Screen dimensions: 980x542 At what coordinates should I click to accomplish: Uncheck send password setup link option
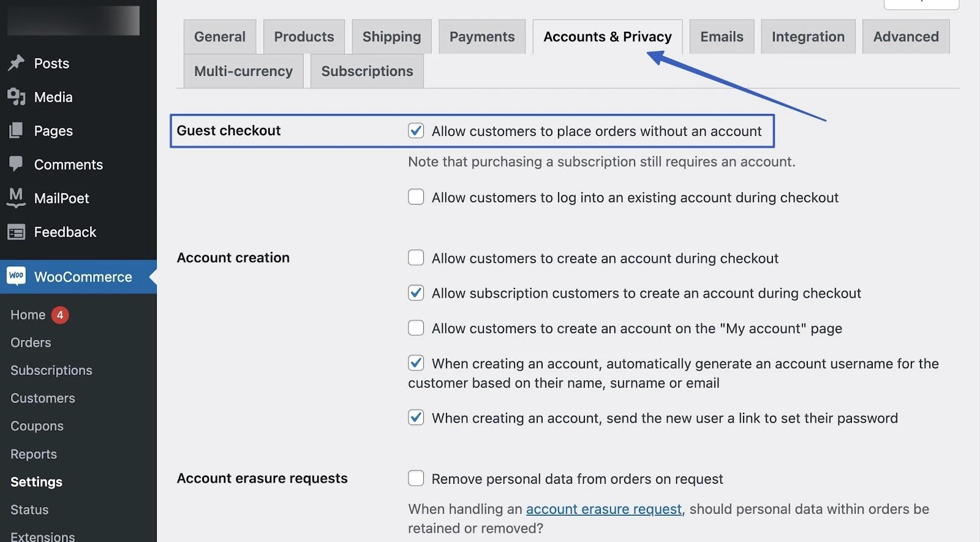click(416, 418)
